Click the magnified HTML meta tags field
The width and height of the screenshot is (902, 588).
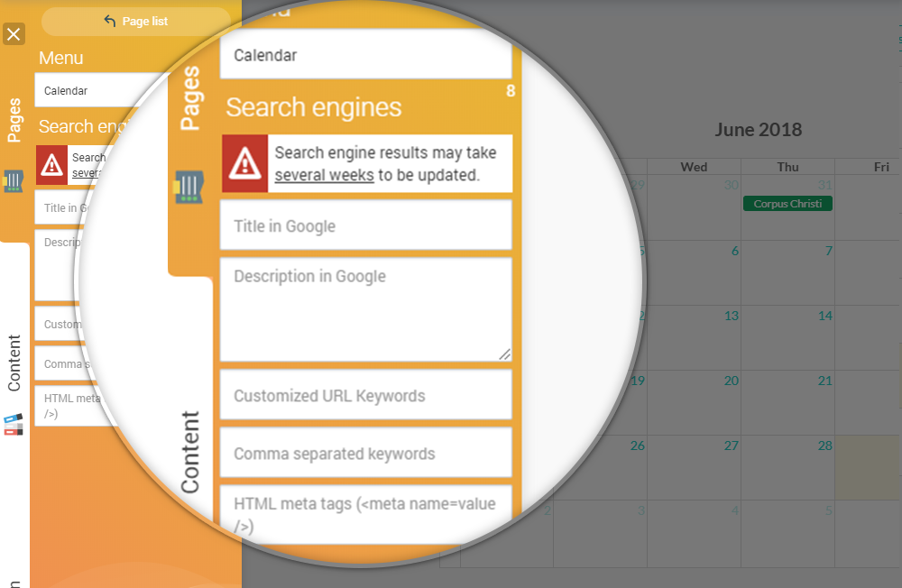coord(366,514)
